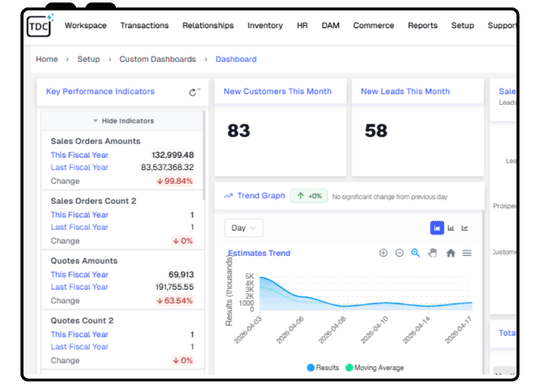Click the Dashboard breadcrumb
This screenshot has height=384, width=540.
point(236,59)
